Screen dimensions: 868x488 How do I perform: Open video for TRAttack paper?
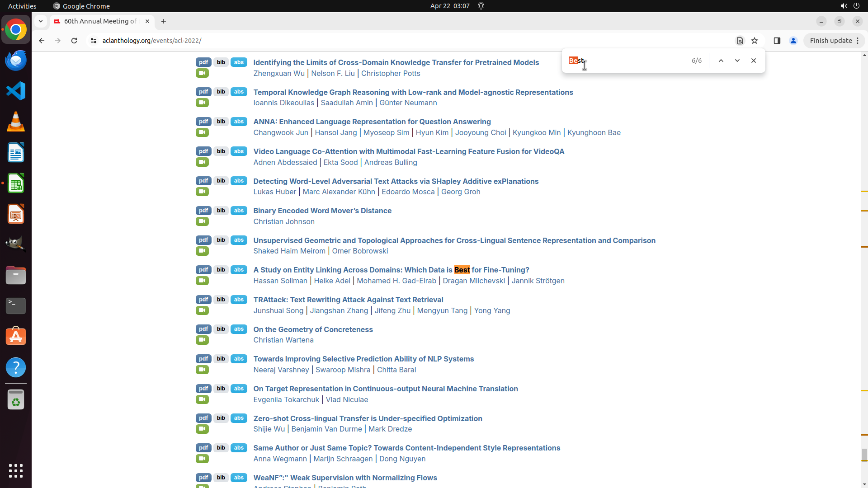202,310
